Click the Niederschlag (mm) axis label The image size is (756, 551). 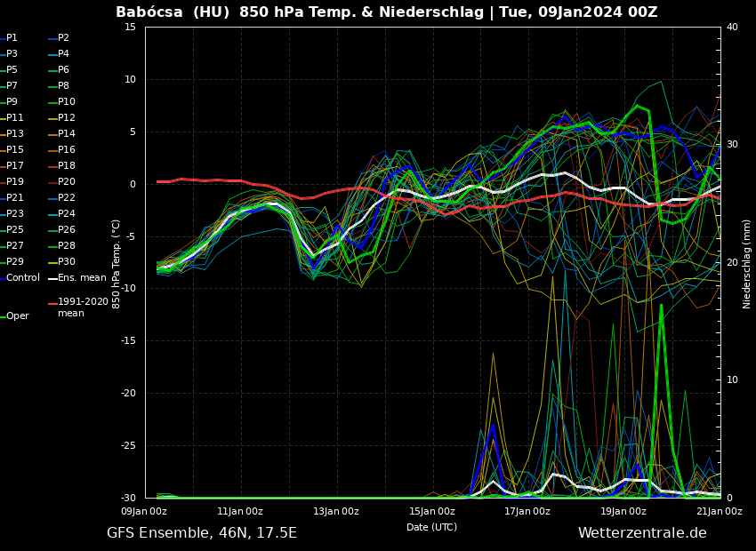[x=747, y=263]
